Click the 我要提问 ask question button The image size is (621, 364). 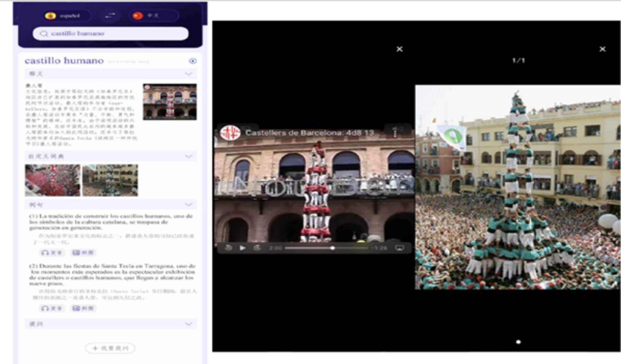110,348
